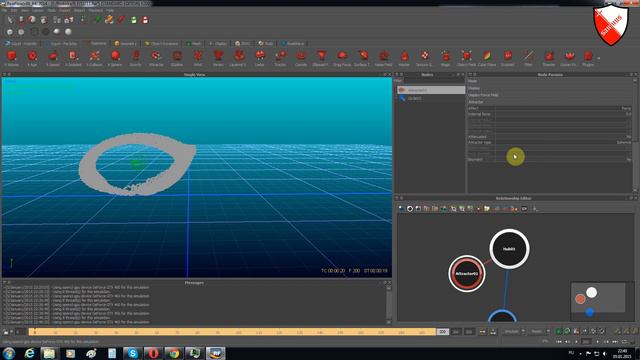The image size is (640, 360).
Task: Edit the last frame field showing 200
Action: click(442, 332)
